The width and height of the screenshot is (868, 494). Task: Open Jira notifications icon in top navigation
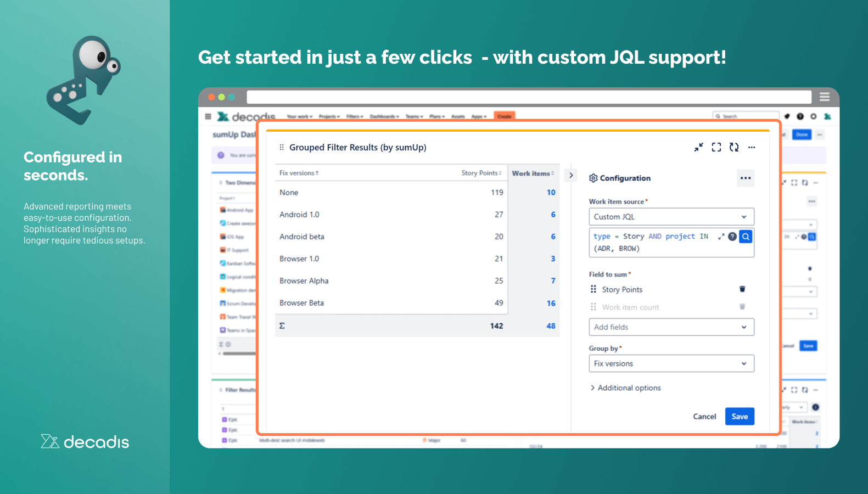[787, 116]
